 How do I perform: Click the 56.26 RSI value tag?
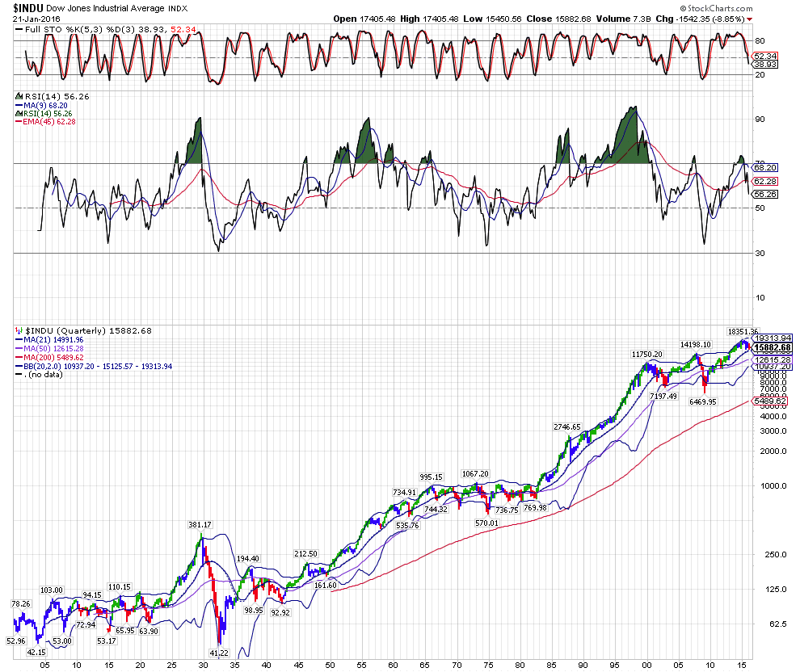pyautogui.click(x=766, y=194)
